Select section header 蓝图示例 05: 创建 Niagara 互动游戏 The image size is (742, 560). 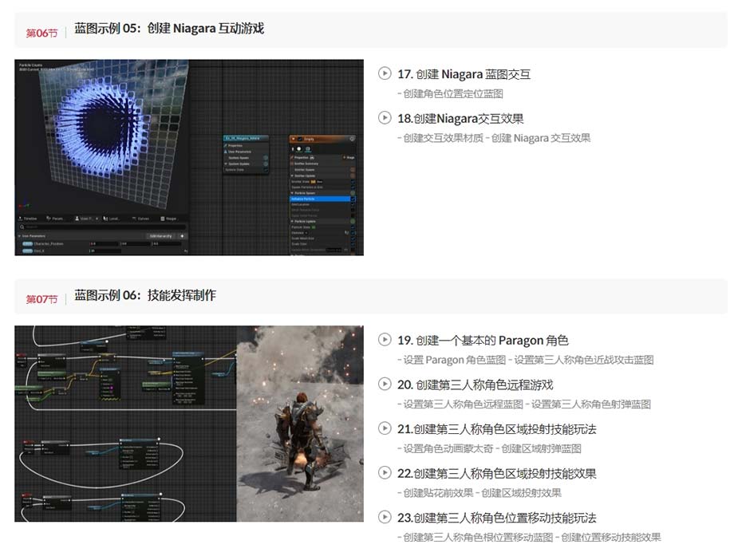(x=169, y=29)
